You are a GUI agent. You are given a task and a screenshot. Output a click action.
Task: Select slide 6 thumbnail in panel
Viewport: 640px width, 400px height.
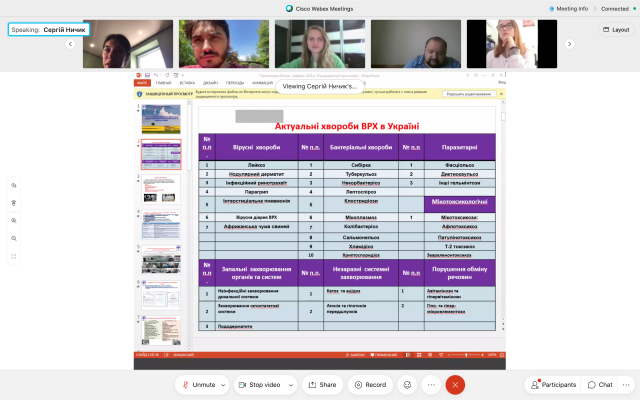coord(161,295)
